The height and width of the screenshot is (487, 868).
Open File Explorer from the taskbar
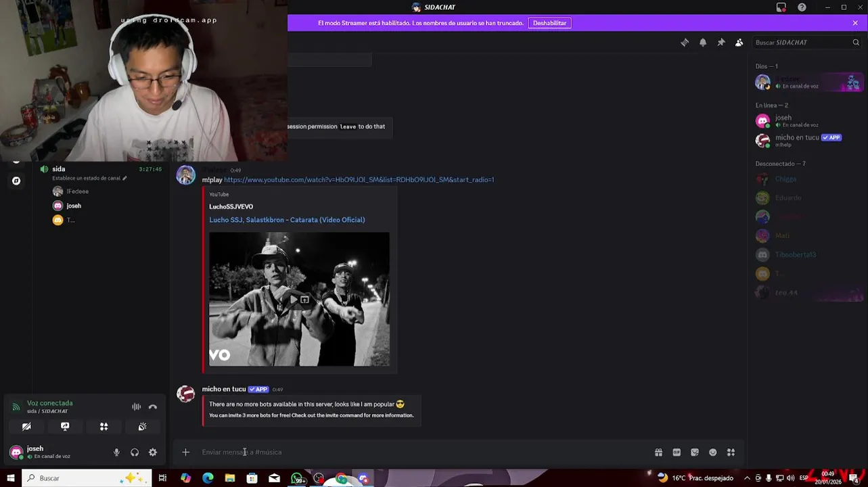pyautogui.click(x=230, y=478)
